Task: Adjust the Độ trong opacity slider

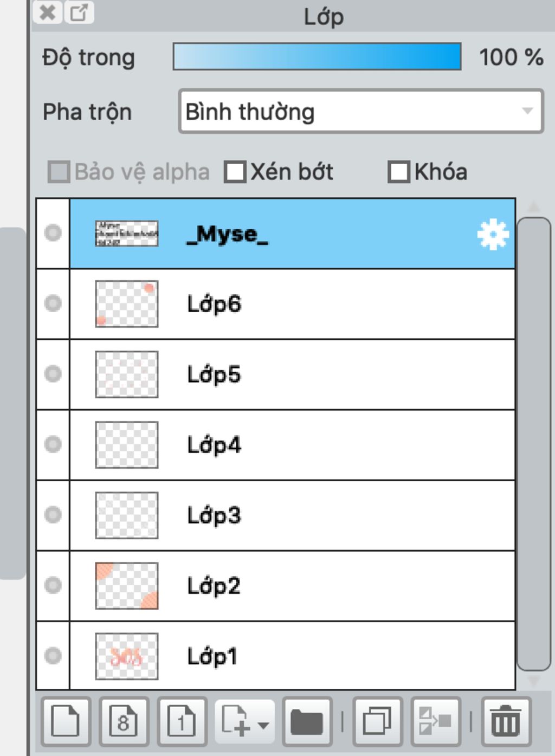Action: (317, 56)
